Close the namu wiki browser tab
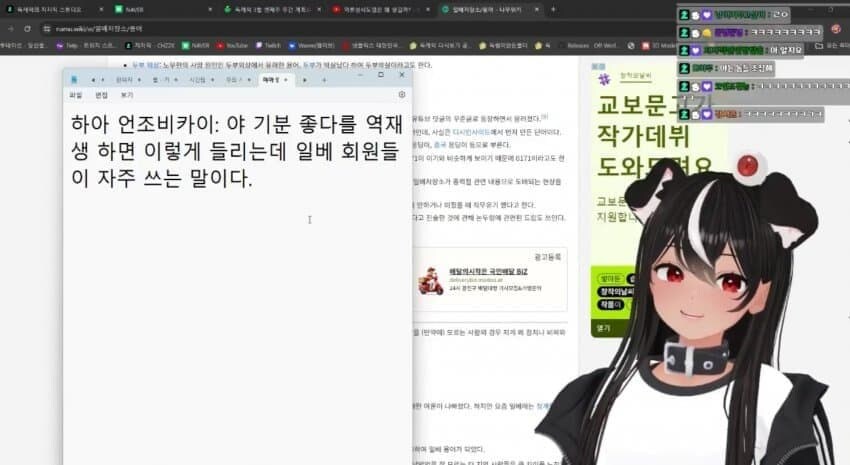The width and height of the screenshot is (850, 465). [537, 10]
